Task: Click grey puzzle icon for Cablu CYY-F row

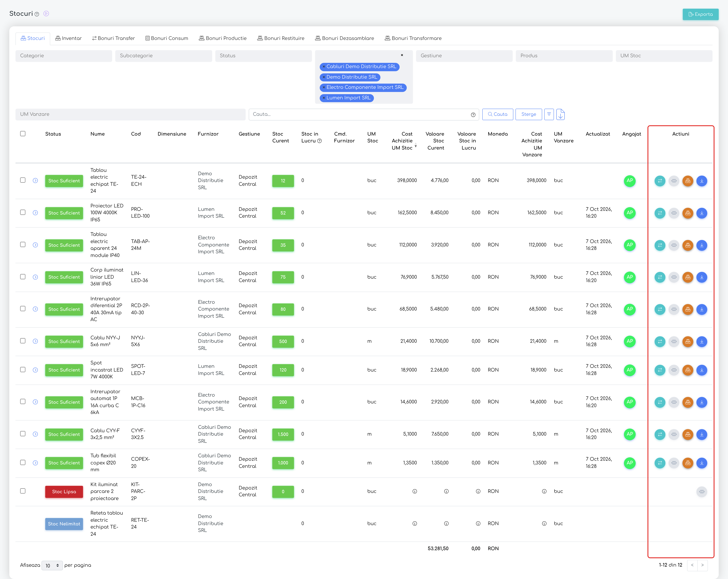Action: (x=674, y=434)
